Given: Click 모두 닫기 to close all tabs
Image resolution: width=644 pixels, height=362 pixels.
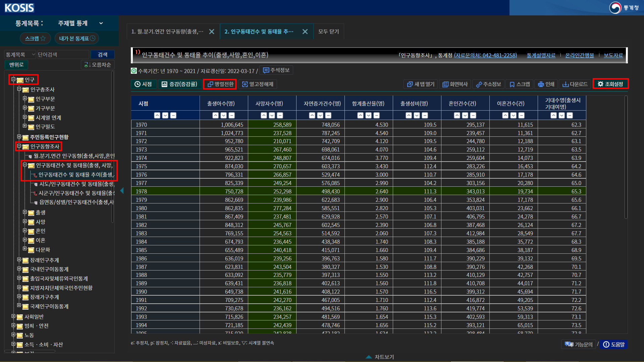Looking at the screenshot, I should pos(328,32).
